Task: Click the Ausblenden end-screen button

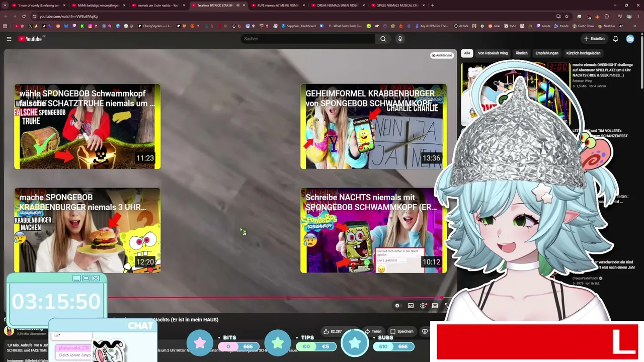Action: tap(442, 55)
